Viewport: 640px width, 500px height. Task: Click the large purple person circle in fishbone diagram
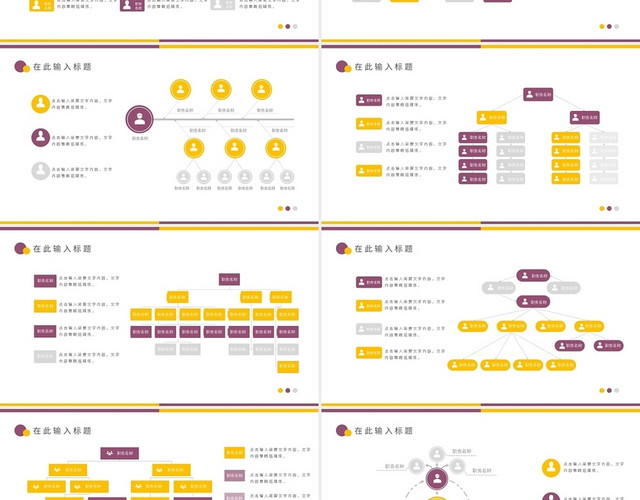[x=140, y=119]
